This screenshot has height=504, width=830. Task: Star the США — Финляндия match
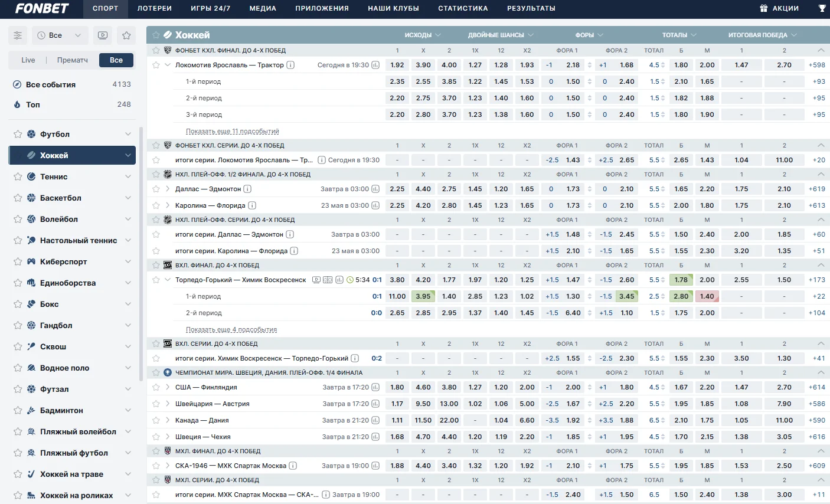[156, 387]
